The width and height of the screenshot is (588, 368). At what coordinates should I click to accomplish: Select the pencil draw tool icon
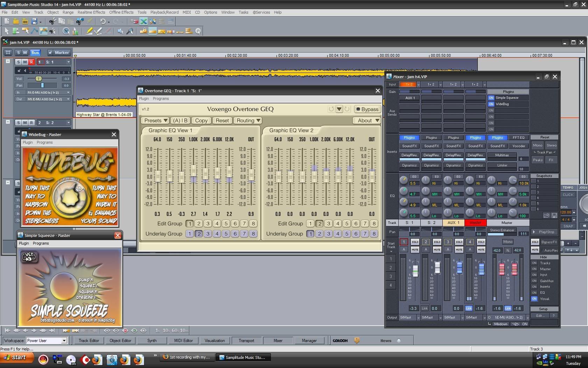[89, 31]
